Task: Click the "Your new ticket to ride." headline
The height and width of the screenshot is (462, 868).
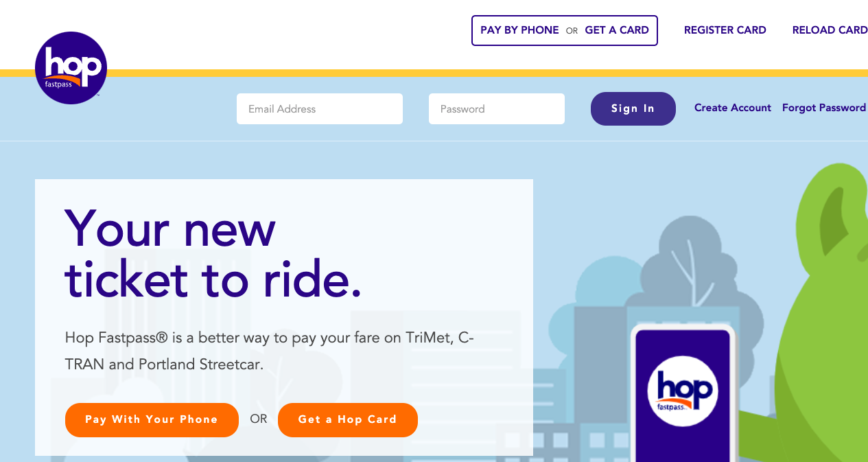Action: point(213,254)
